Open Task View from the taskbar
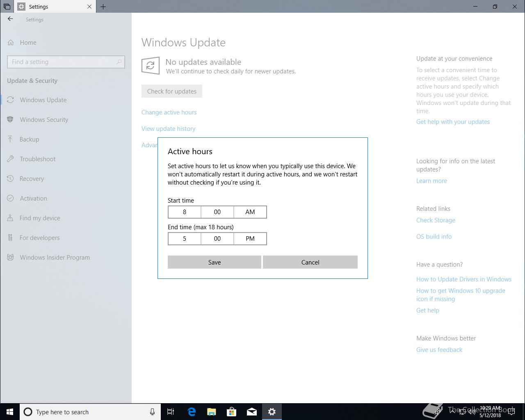Screen dimensions: 525x420 coord(171,412)
